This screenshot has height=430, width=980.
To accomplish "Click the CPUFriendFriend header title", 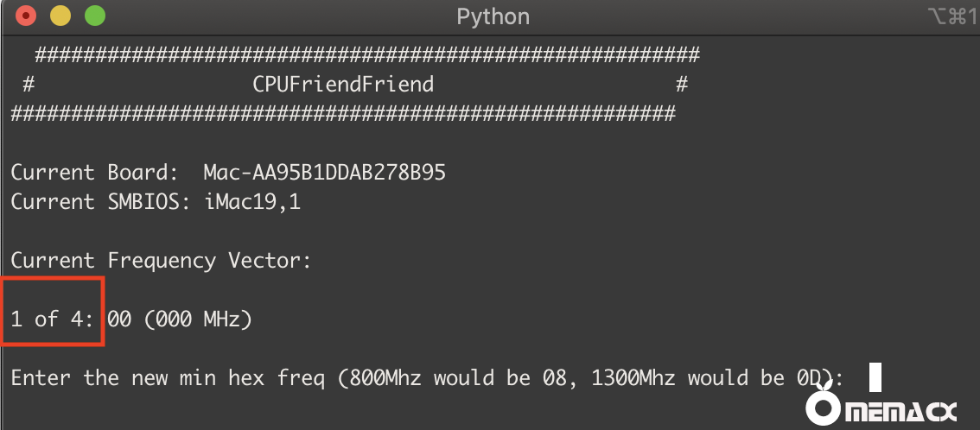I will [343, 85].
